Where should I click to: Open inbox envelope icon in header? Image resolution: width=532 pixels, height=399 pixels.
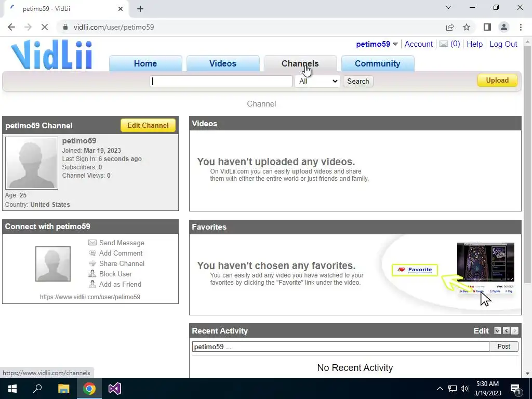[x=444, y=44]
